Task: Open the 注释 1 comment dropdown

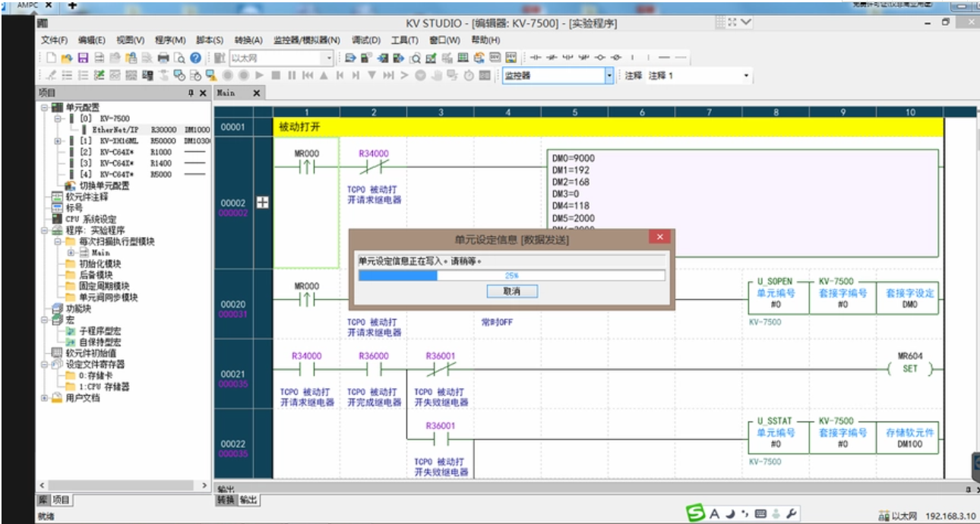Action: pyautogui.click(x=746, y=75)
